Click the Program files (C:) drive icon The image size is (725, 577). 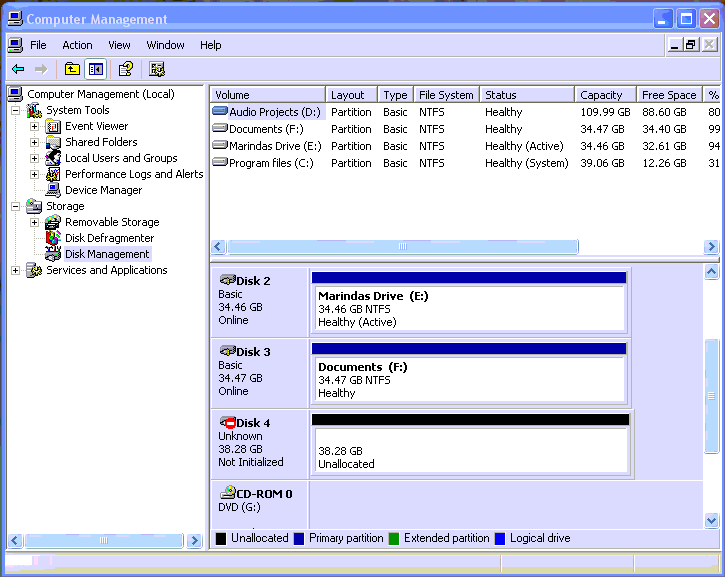220,162
